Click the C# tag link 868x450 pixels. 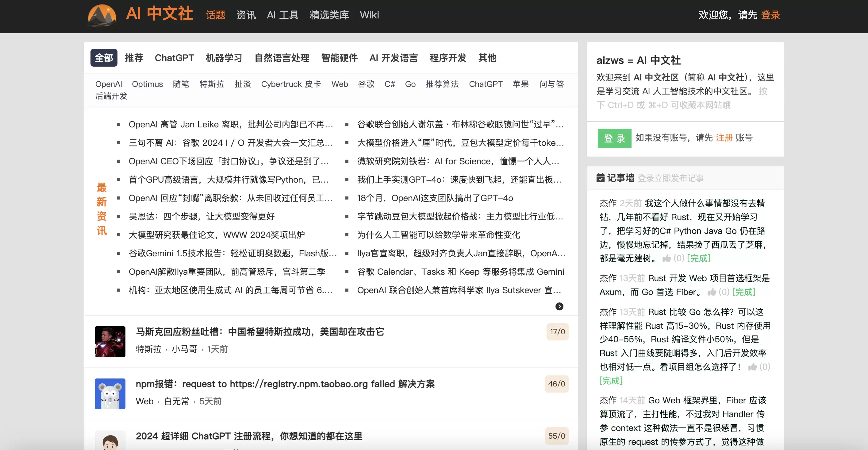coord(390,84)
